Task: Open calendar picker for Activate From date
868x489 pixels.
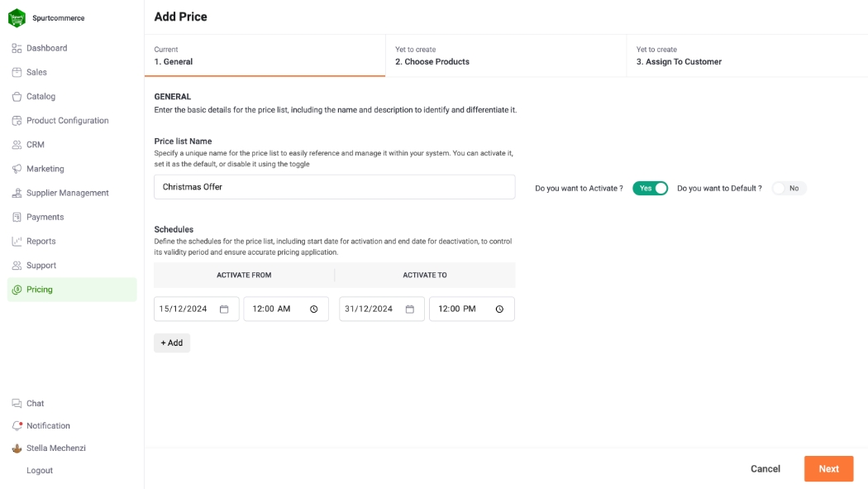Action: [224, 309]
